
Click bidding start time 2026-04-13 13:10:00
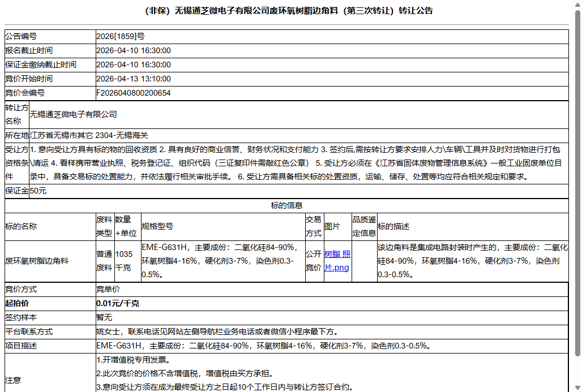point(134,79)
